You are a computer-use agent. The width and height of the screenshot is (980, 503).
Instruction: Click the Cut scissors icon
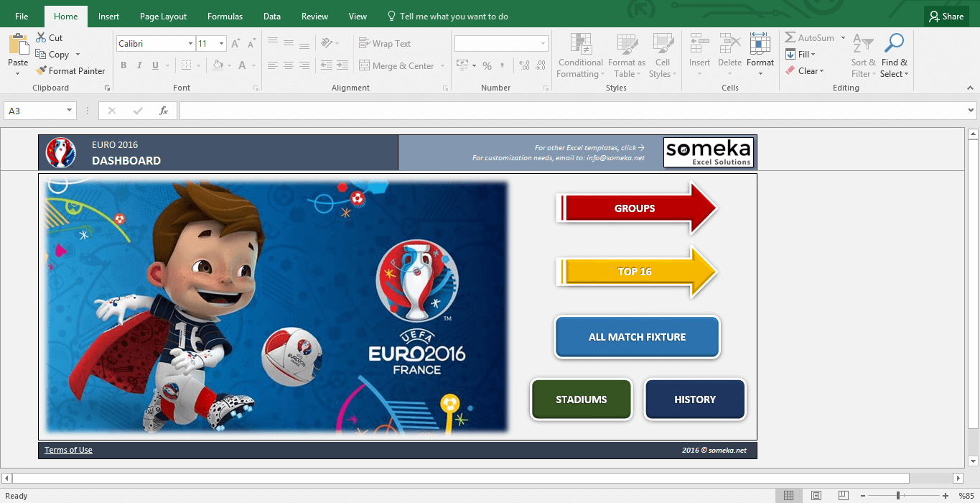[41, 37]
